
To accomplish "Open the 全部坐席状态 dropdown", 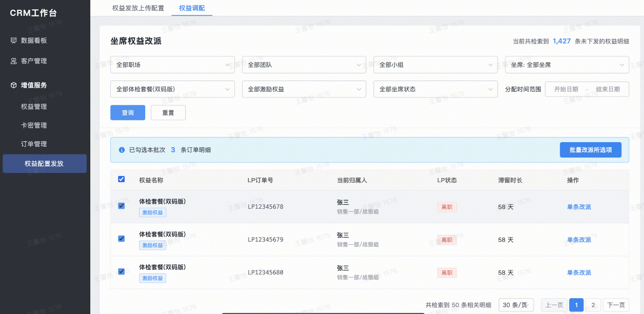I will [x=435, y=89].
